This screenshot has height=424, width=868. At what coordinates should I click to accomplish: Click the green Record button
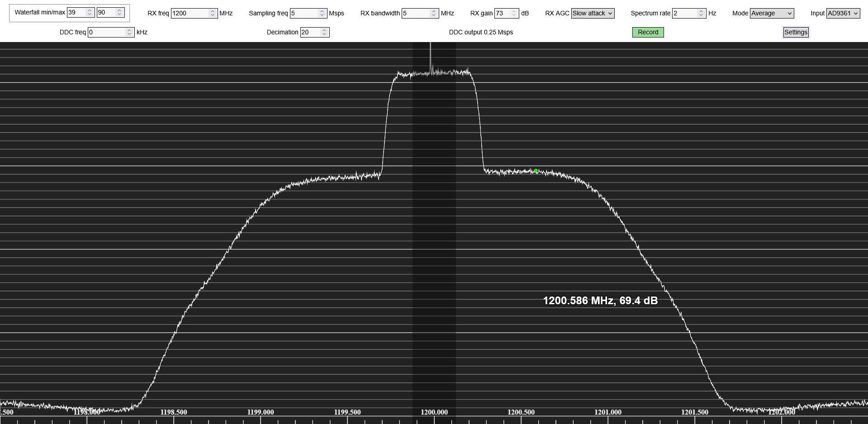coord(648,32)
